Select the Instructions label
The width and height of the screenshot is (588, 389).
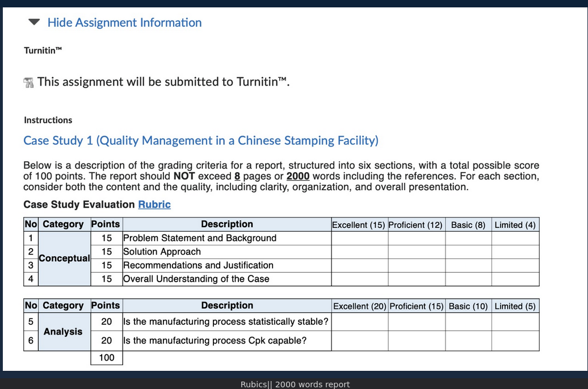click(x=48, y=120)
